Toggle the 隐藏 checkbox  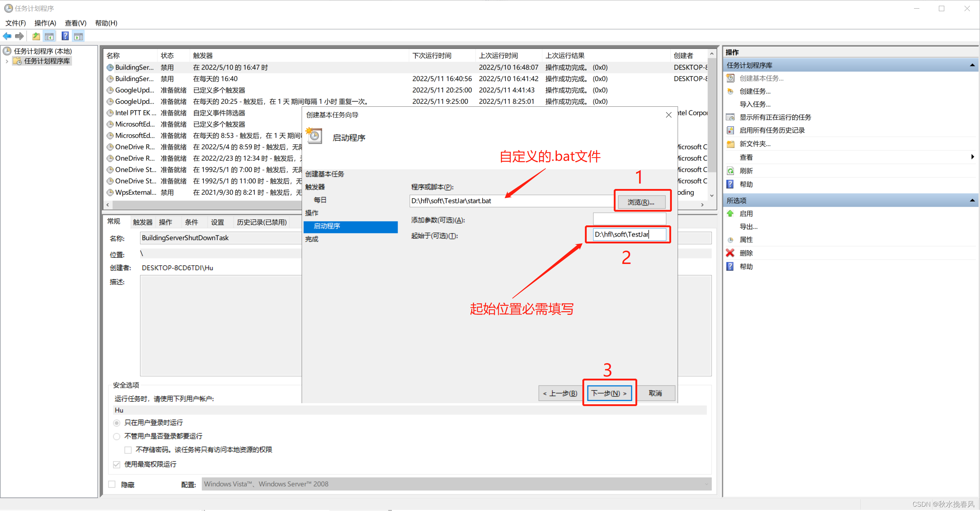112,484
